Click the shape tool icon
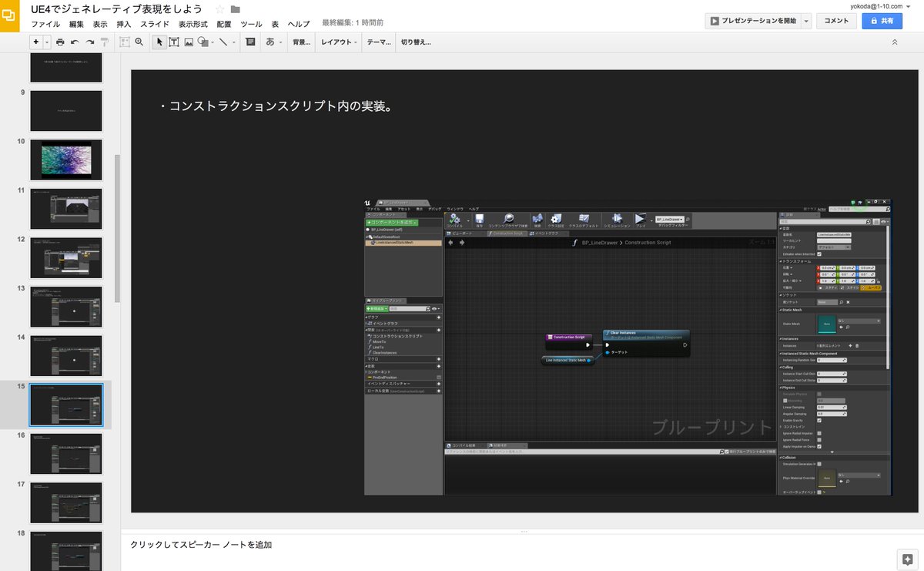The height and width of the screenshot is (571, 924). [x=203, y=42]
